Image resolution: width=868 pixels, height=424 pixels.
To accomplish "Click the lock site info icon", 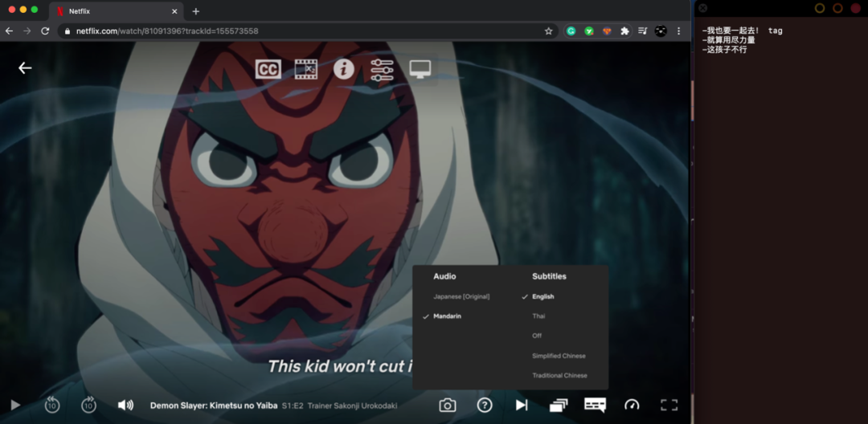I will tap(68, 31).
